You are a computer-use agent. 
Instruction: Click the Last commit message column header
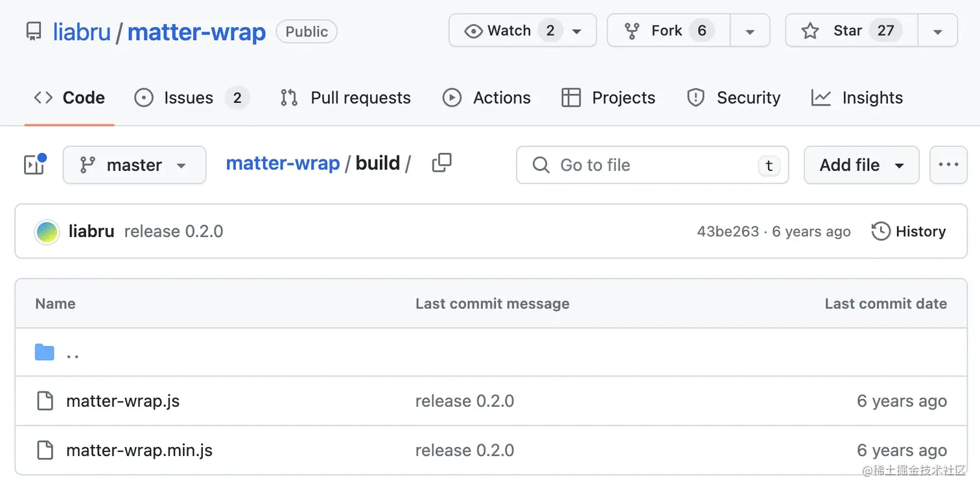pyautogui.click(x=493, y=303)
